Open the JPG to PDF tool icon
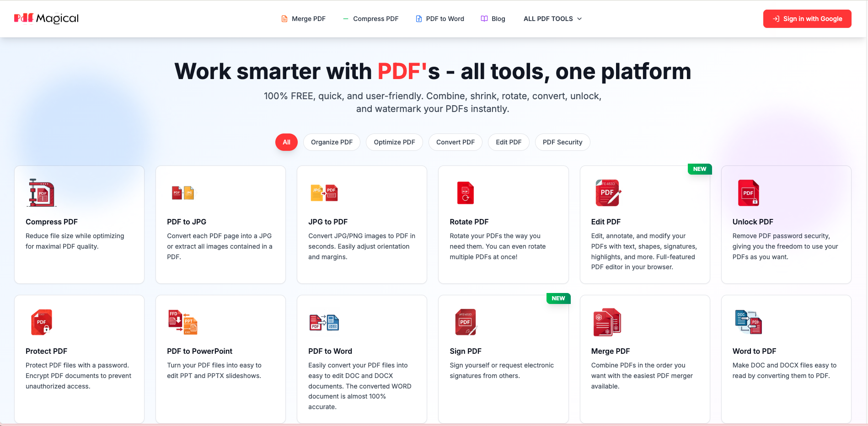The image size is (868, 426). [x=324, y=192]
